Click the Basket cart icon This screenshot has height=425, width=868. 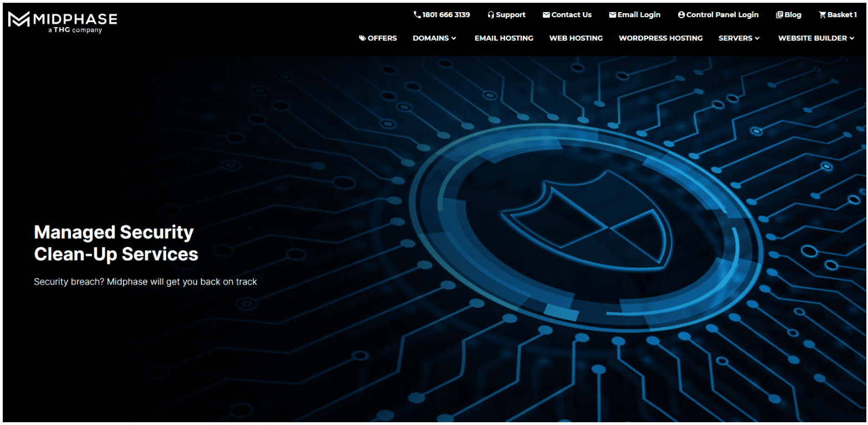[823, 15]
